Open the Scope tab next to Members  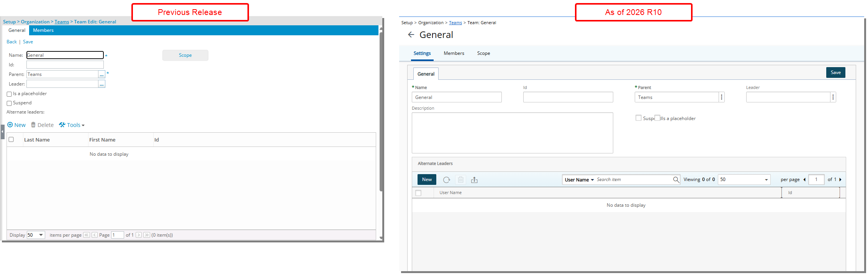(x=483, y=53)
